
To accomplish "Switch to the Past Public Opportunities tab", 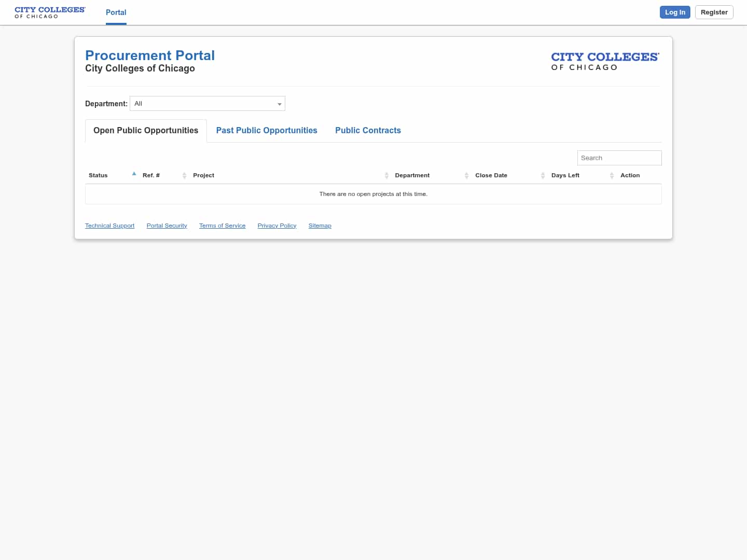I will click(267, 130).
